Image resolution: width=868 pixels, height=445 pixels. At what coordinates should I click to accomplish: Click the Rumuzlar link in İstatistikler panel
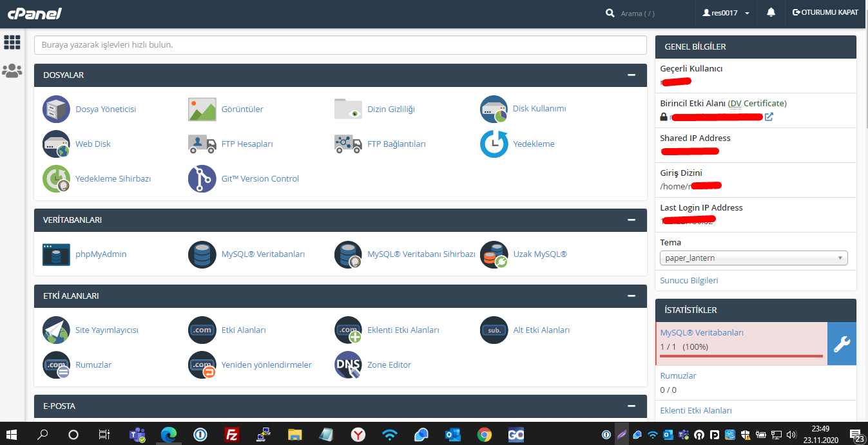(678, 375)
